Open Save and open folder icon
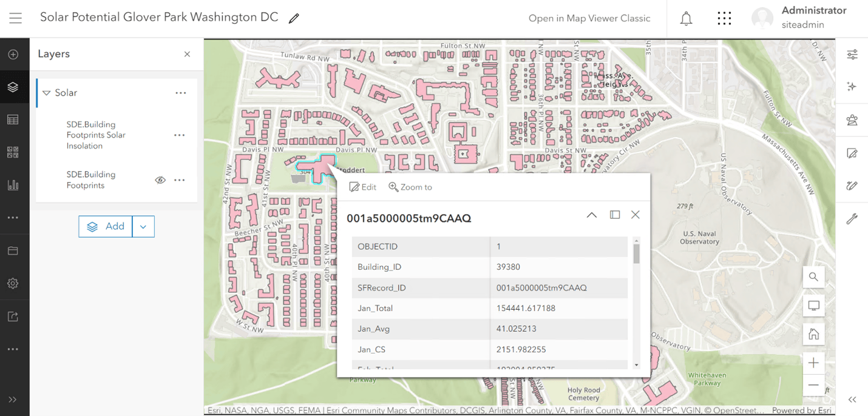 [13, 250]
